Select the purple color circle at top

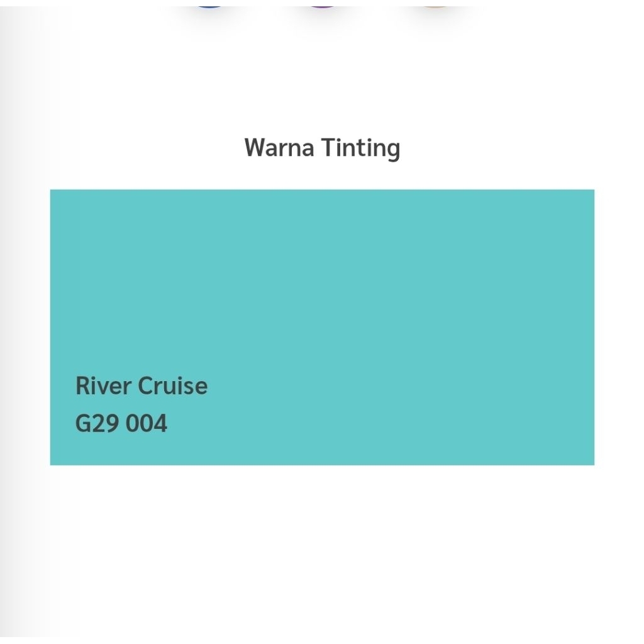(x=323, y=3)
